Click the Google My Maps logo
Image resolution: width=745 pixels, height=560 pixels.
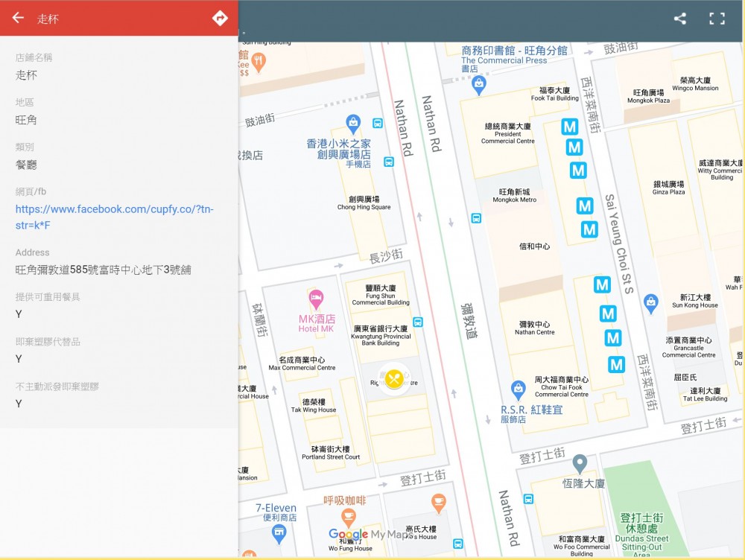(370, 535)
